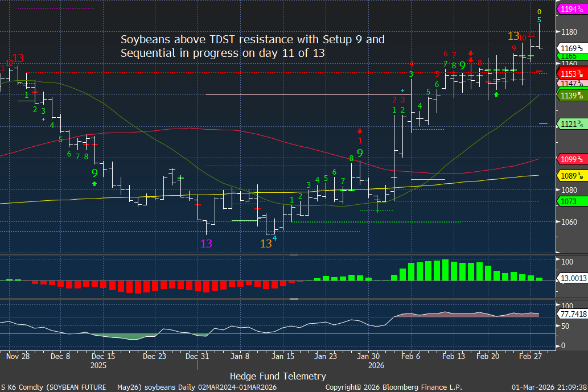
Task: Click the Dec 23 date on the time axis
Action: point(154,356)
